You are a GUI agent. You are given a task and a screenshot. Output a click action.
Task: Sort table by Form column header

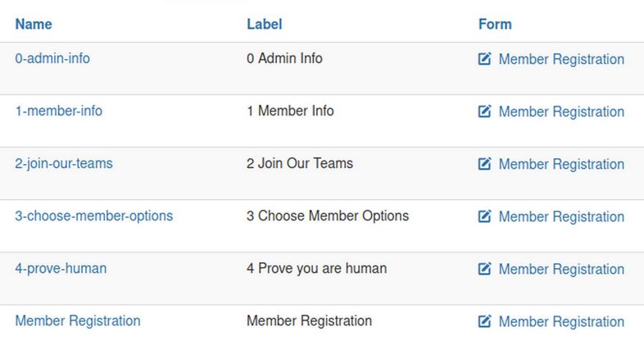click(495, 24)
